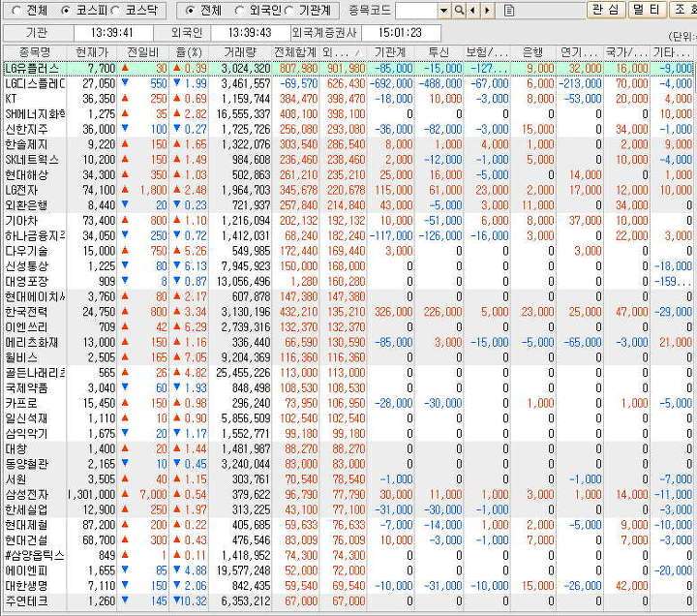Select the 코스닥 market radio button

click(x=115, y=11)
